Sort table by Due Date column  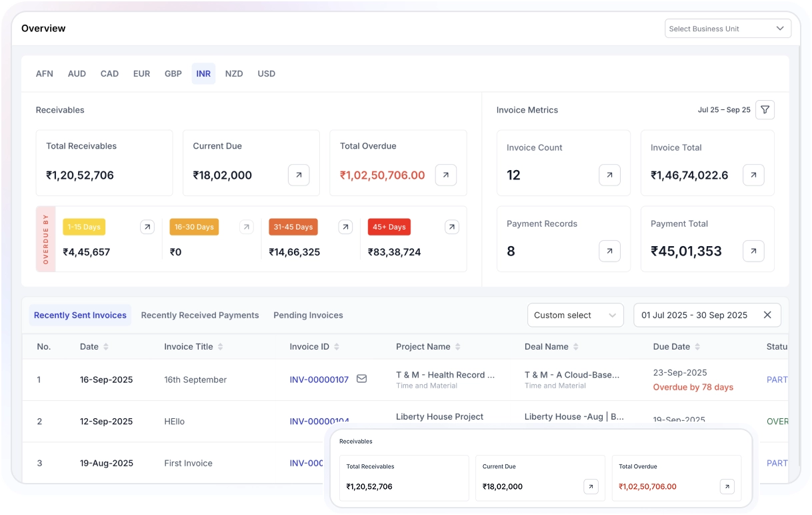point(697,347)
